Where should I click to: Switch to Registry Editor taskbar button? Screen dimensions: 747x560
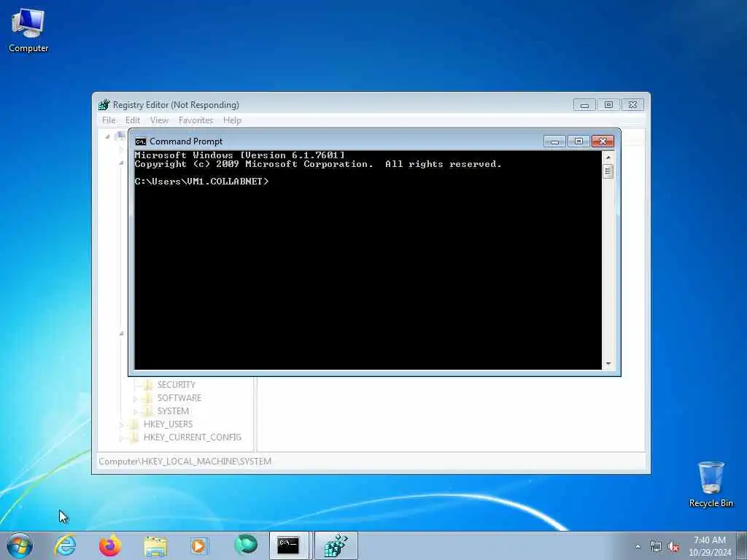336,545
